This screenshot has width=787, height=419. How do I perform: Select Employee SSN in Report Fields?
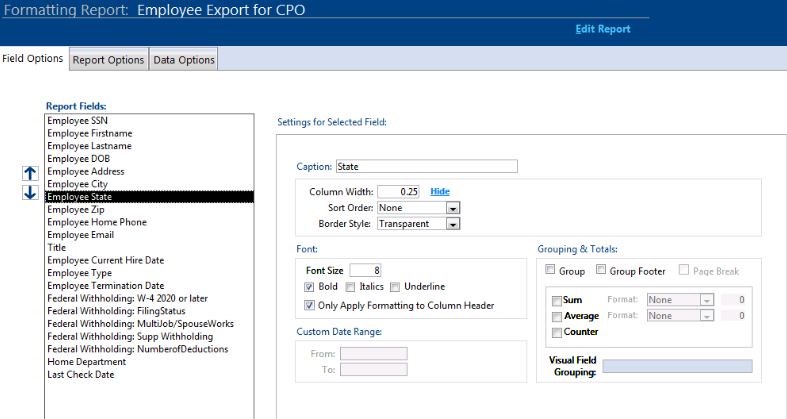pyautogui.click(x=149, y=121)
